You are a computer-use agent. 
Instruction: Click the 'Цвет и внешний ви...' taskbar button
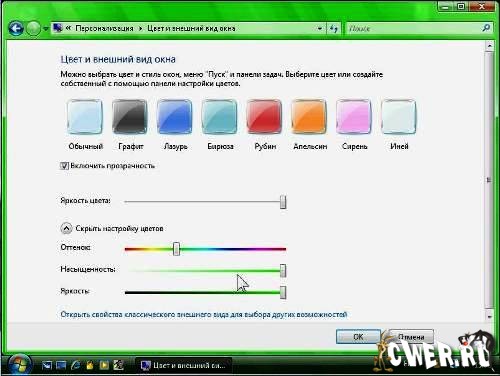click(183, 365)
